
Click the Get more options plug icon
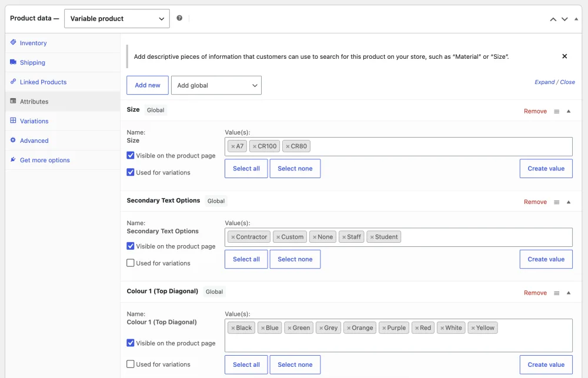[x=13, y=159]
